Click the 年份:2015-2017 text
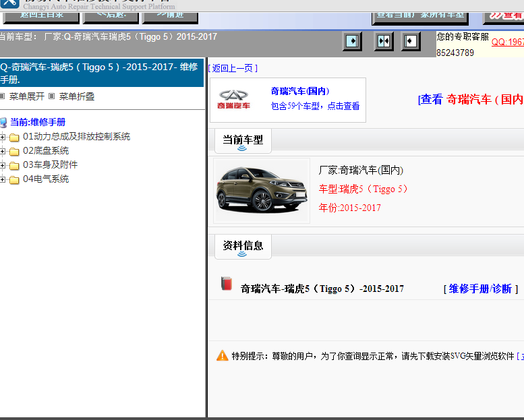The height and width of the screenshot is (420, 524). point(349,208)
